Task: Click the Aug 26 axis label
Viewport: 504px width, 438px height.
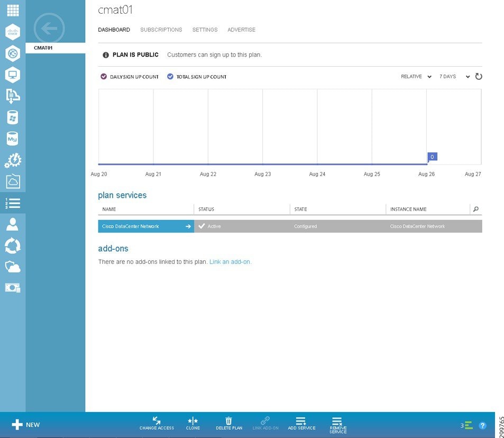Action: coord(426,174)
